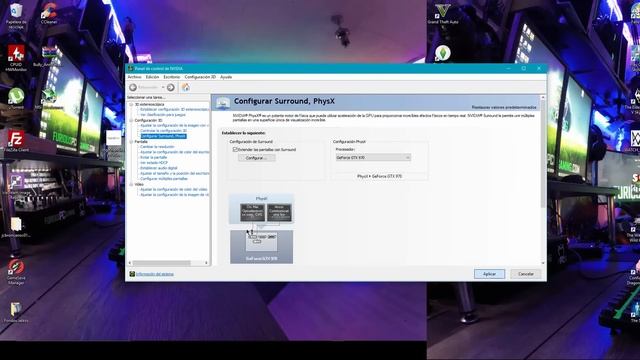Open the Ayuda menu
Screen dimensions: 640x360
(226, 77)
